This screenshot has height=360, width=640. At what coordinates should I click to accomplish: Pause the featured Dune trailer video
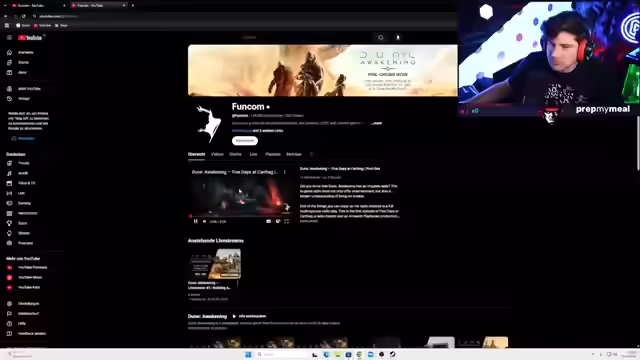(x=196, y=221)
